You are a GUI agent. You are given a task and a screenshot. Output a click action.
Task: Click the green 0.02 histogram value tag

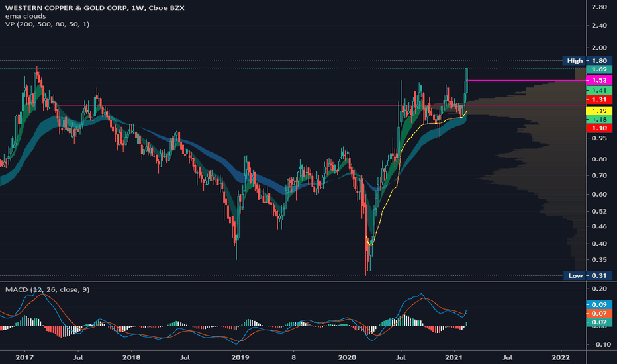(x=599, y=322)
